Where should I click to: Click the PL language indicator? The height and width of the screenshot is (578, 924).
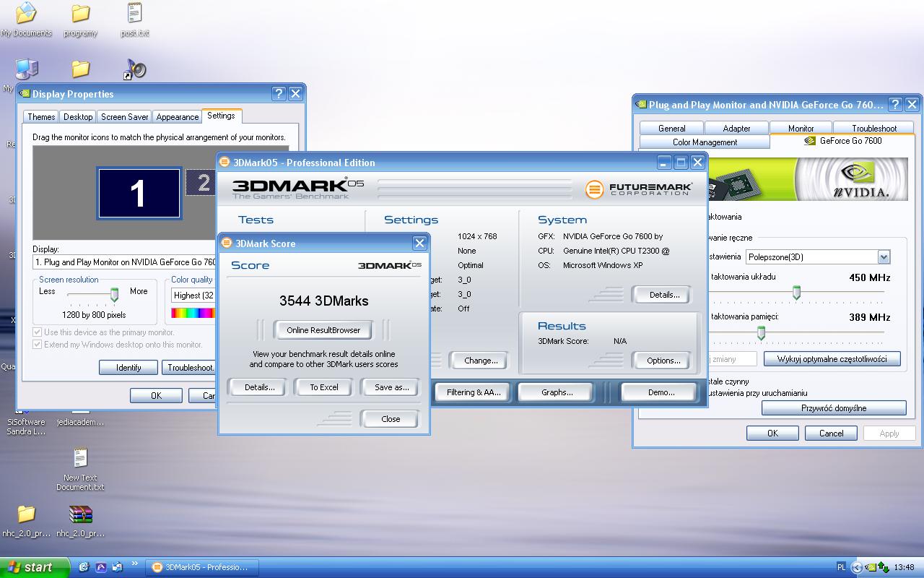[x=842, y=567]
